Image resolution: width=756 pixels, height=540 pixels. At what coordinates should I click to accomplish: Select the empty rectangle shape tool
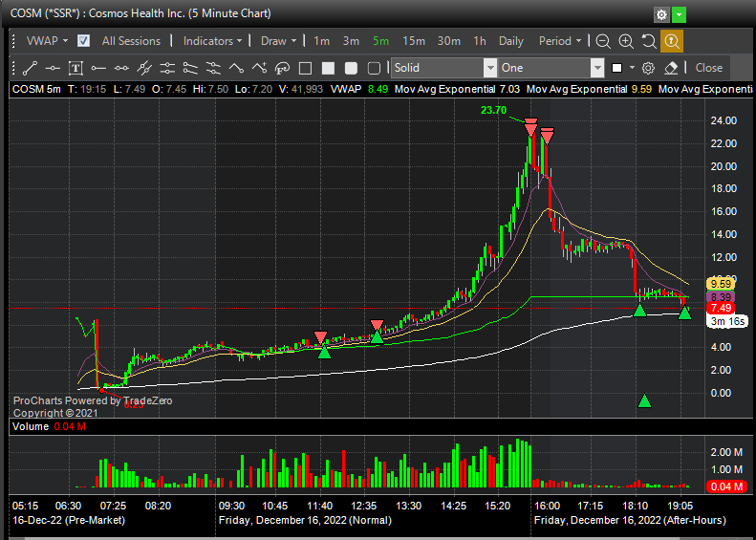(305, 68)
